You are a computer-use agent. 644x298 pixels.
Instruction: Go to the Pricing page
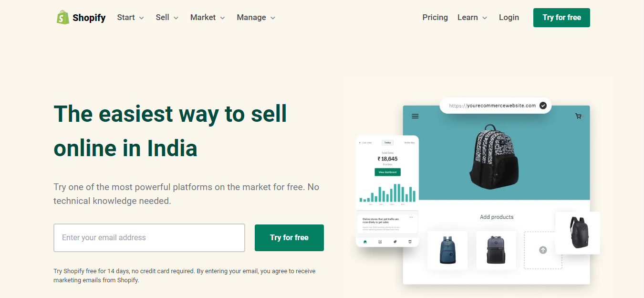tap(435, 17)
